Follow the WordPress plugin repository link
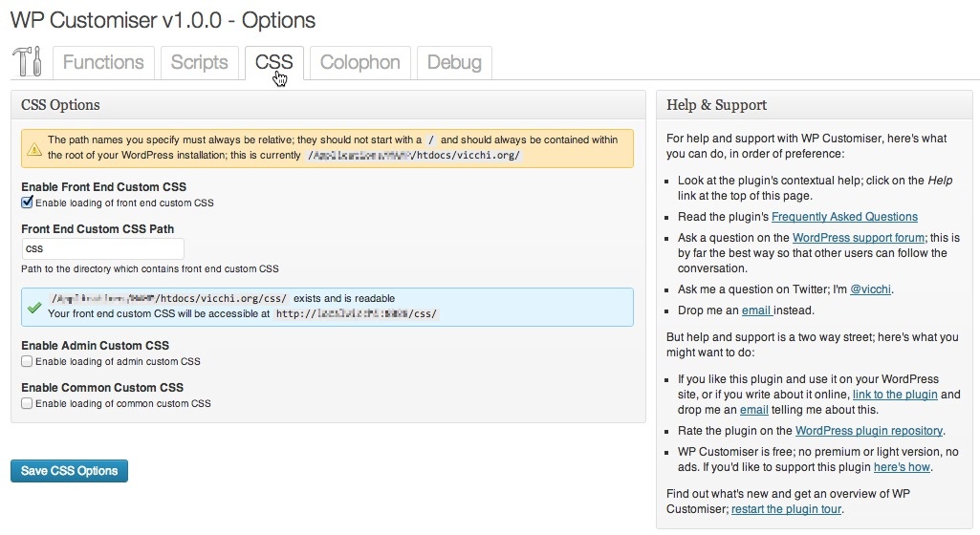 coord(869,431)
